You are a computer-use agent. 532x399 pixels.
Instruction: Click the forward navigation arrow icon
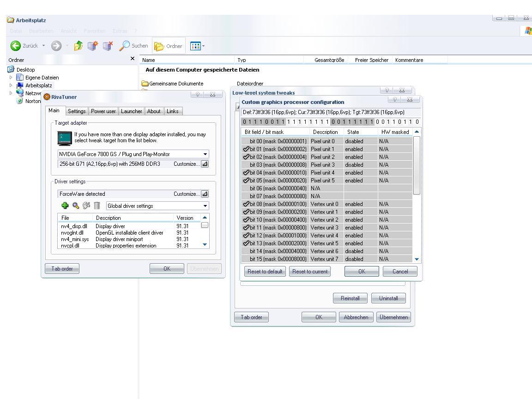(56, 45)
